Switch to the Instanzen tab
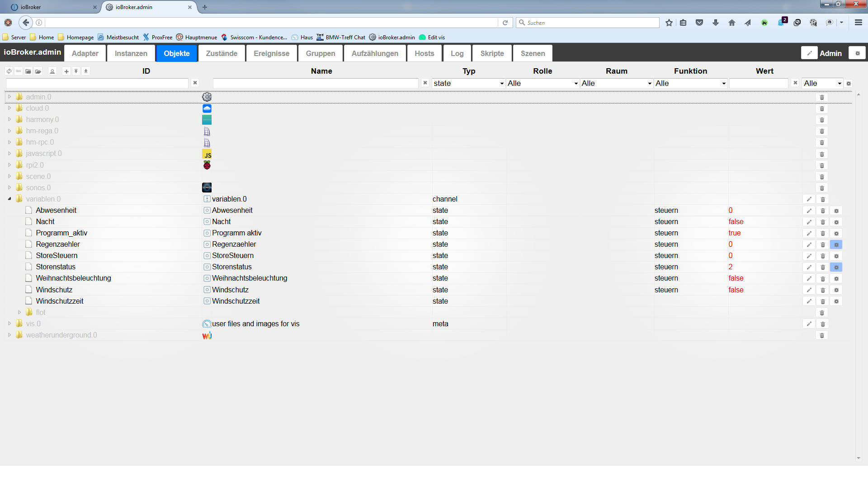This screenshot has width=868, height=488. (131, 53)
